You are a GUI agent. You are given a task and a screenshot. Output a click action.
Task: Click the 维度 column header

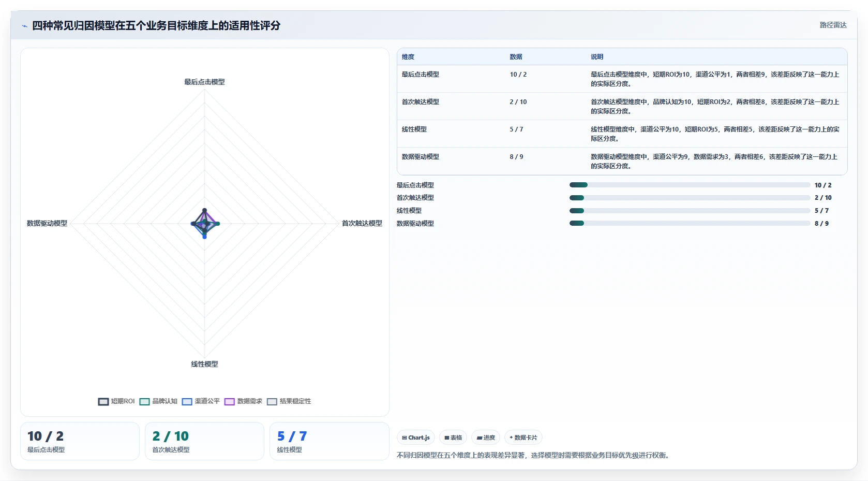408,57
